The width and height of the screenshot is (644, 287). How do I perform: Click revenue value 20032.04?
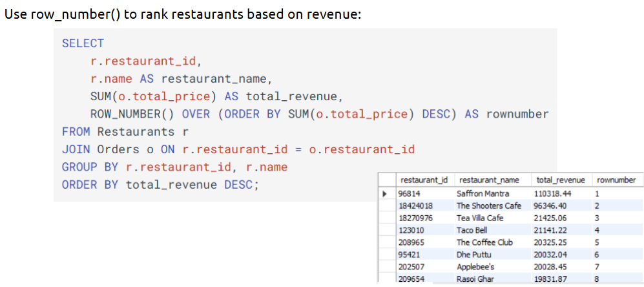[x=550, y=255]
